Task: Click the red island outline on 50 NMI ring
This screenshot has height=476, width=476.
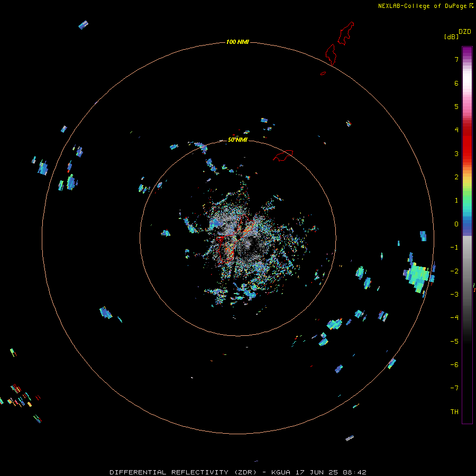Action: (283, 155)
